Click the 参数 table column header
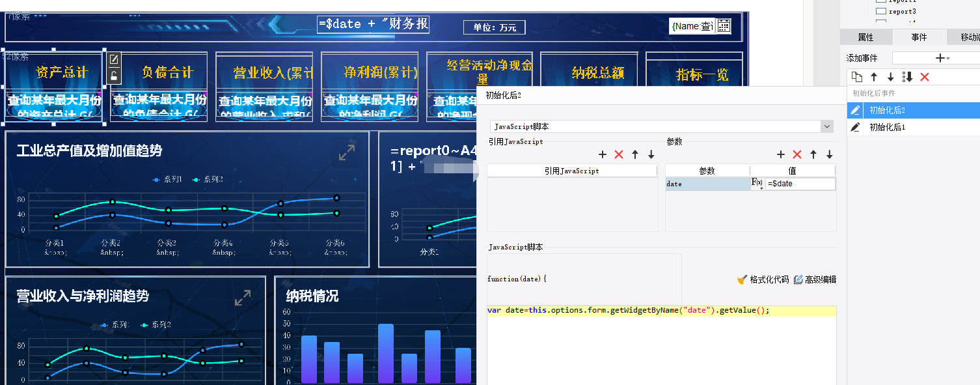 (x=707, y=171)
